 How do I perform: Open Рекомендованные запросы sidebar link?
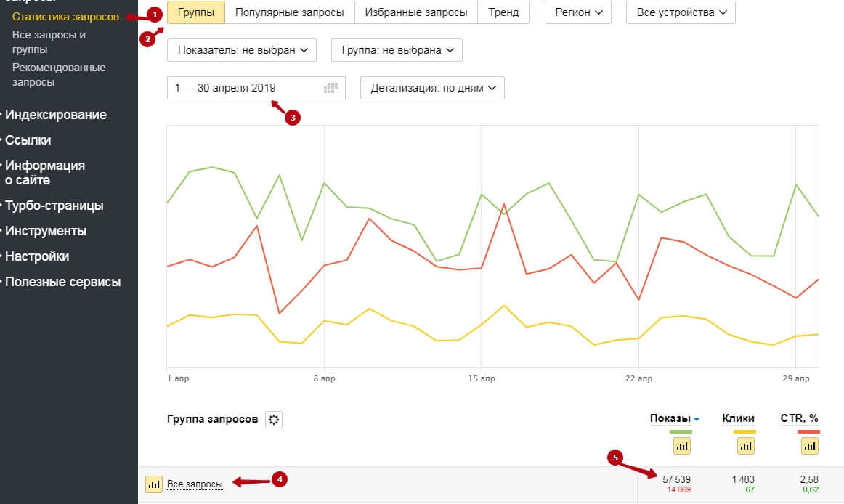pyautogui.click(x=59, y=75)
